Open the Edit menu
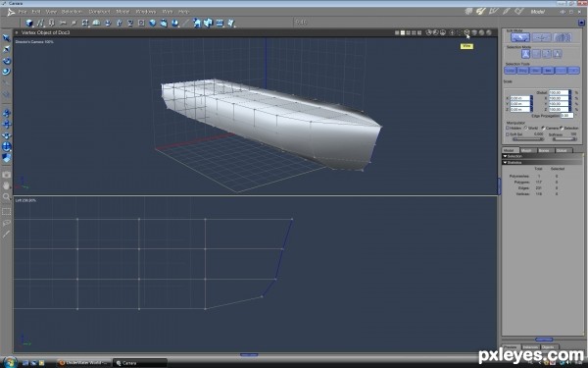The width and height of the screenshot is (588, 368). tap(36, 12)
